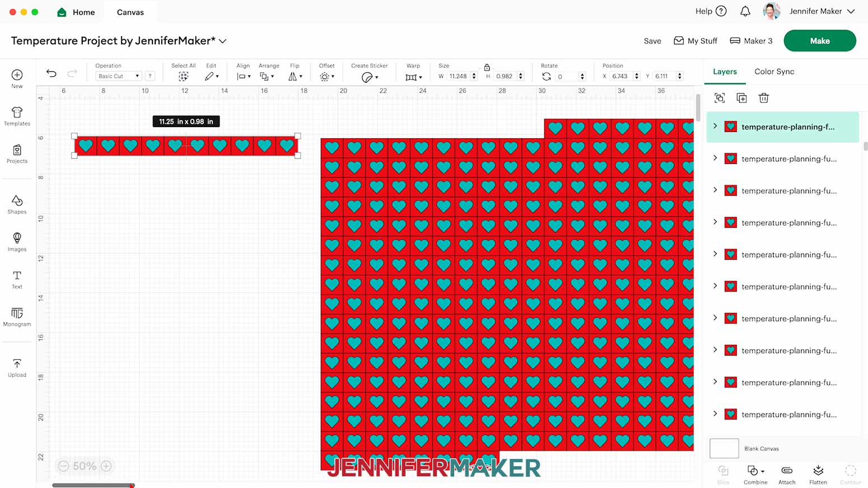Click the operation help question mark
868x488 pixels.
150,76
